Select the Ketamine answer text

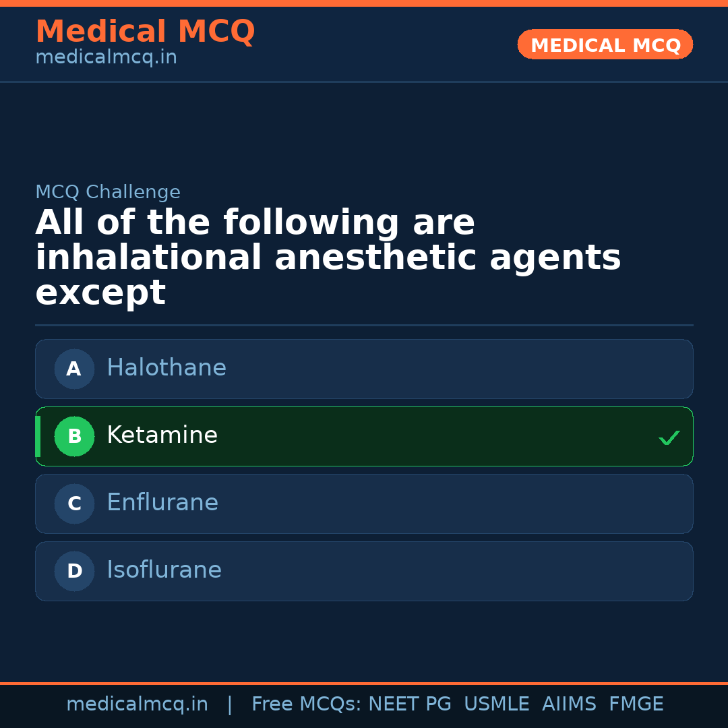162,435
